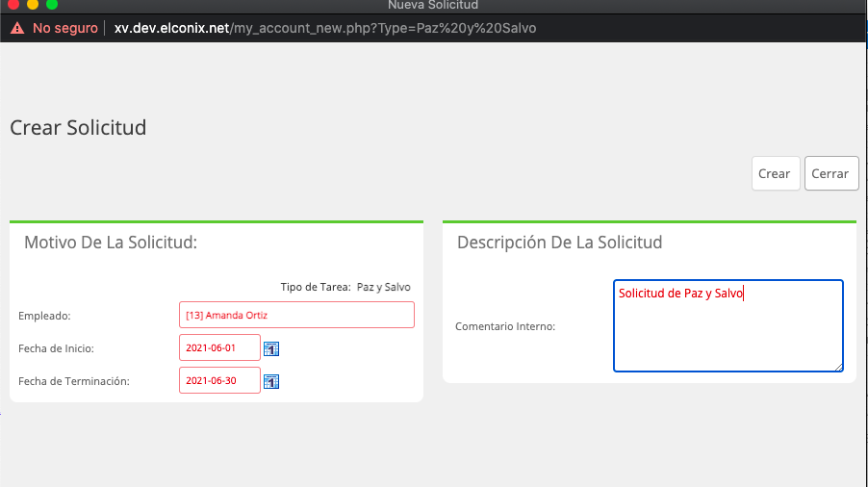Click the Empleado label
This screenshot has height=487, width=868.
pyautogui.click(x=44, y=316)
